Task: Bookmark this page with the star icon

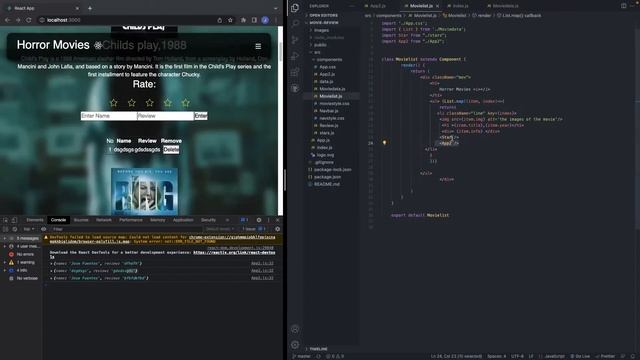Action: [230, 20]
